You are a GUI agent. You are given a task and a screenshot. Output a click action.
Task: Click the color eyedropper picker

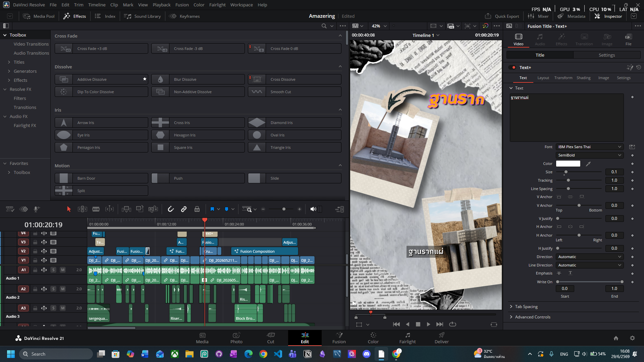coord(588,164)
